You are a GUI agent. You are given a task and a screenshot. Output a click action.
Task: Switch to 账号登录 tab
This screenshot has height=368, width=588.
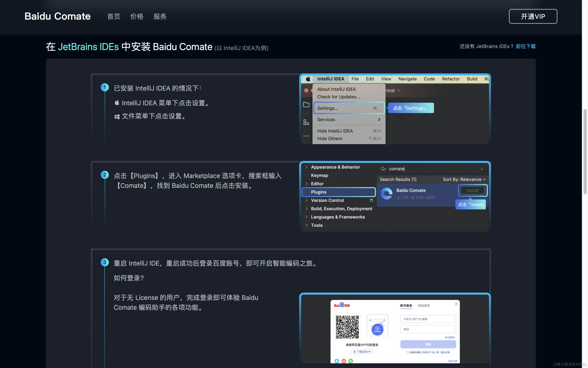point(406,305)
